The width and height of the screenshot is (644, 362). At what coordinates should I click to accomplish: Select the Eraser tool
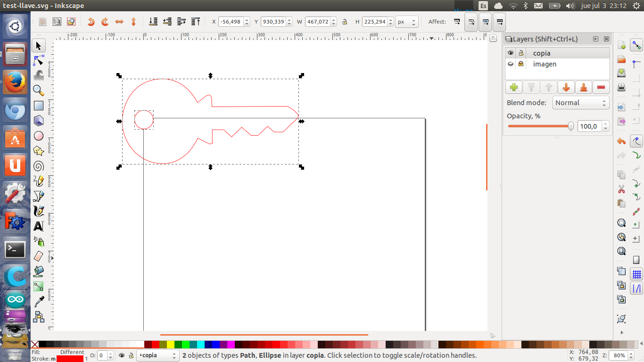[39, 256]
